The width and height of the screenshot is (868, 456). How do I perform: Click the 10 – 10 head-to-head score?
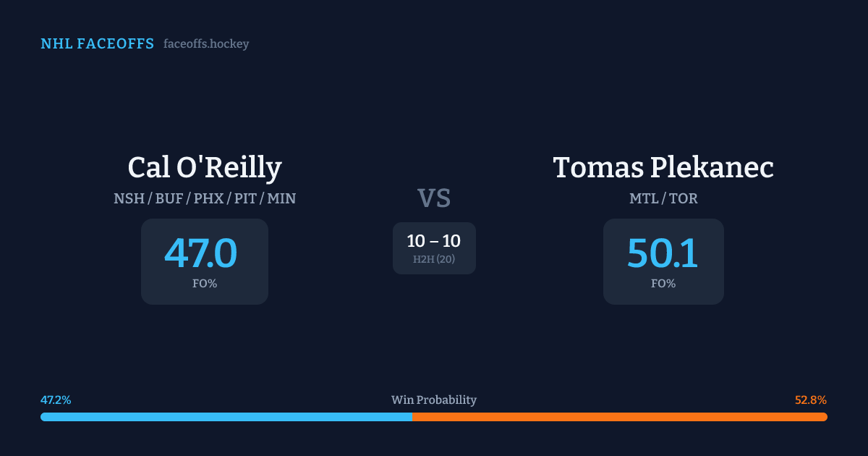434,241
